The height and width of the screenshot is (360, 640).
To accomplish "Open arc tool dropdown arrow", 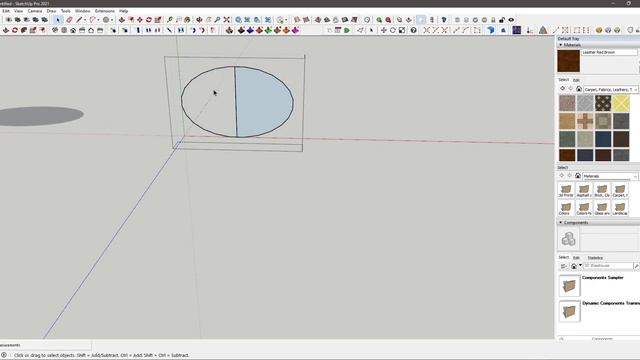I will pos(98,20).
